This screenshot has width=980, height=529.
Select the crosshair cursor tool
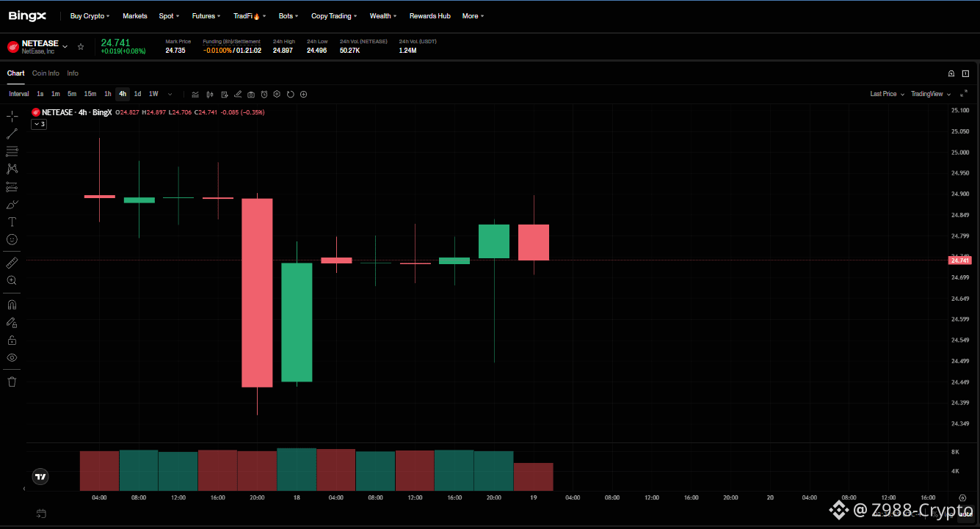point(12,116)
